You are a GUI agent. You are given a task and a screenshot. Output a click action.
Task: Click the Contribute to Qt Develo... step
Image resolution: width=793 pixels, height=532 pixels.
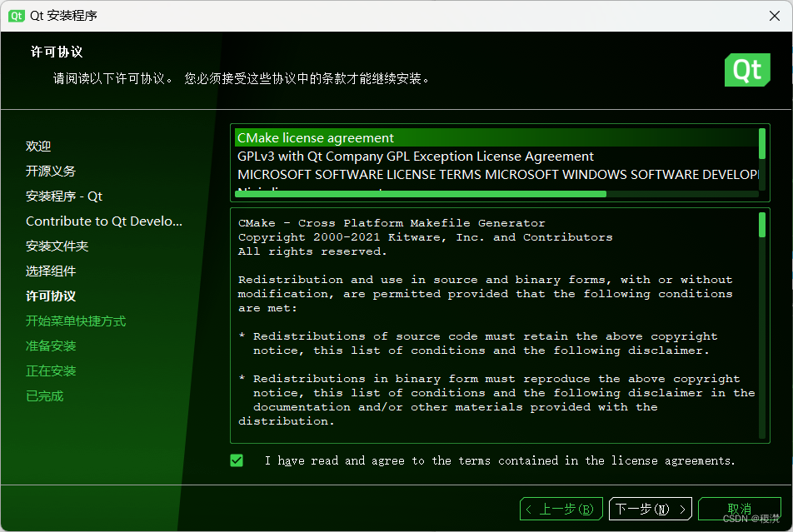pos(103,221)
